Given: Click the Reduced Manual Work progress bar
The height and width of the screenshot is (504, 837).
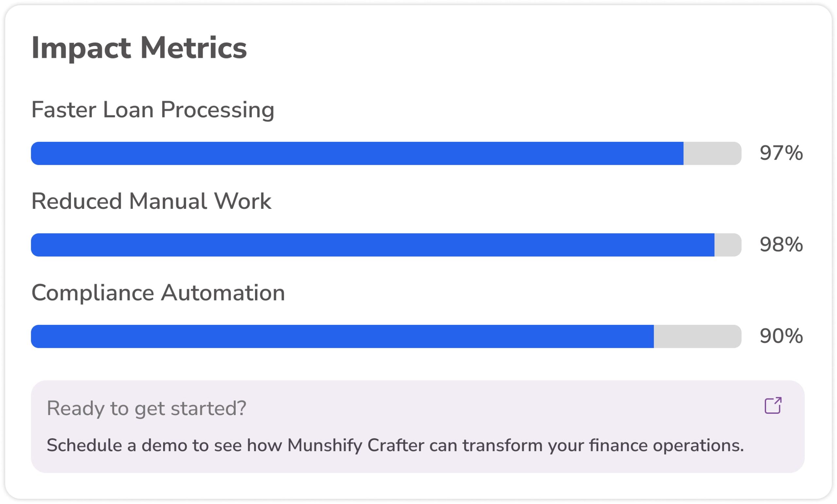Looking at the screenshot, I should (x=386, y=245).
